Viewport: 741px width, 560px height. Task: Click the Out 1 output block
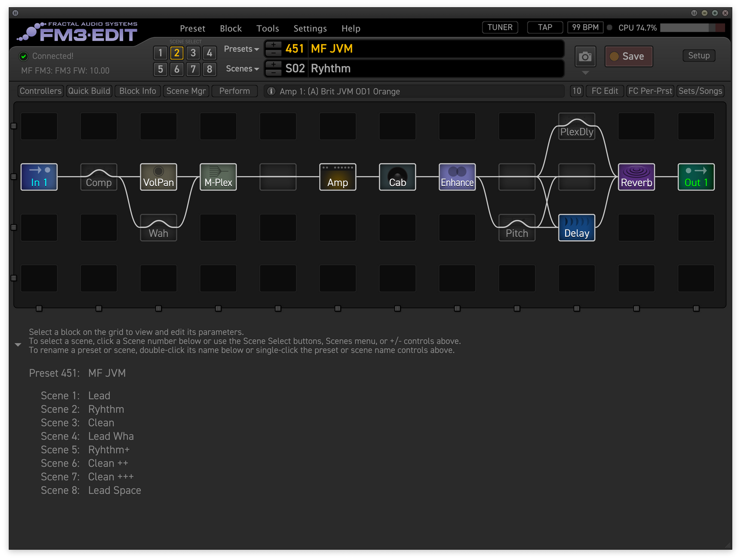[x=696, y=177]
